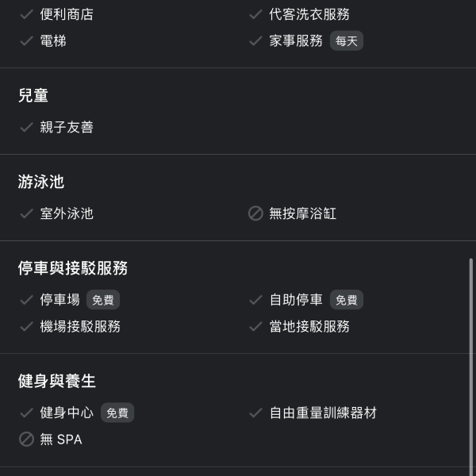Viewport: 476px width, 476px height.
Task: Click the checkmark icon next to 親子友善
Action: 26,127
